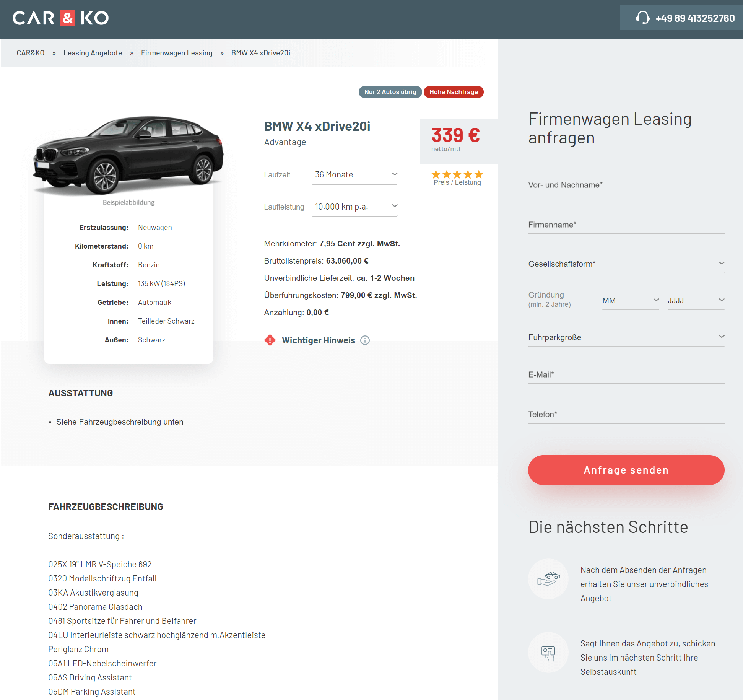The height and width of the screenshot is (700, 743).
Task: Open the Laufzeit 36 Monate dropdown
Action: coord(354,175)
